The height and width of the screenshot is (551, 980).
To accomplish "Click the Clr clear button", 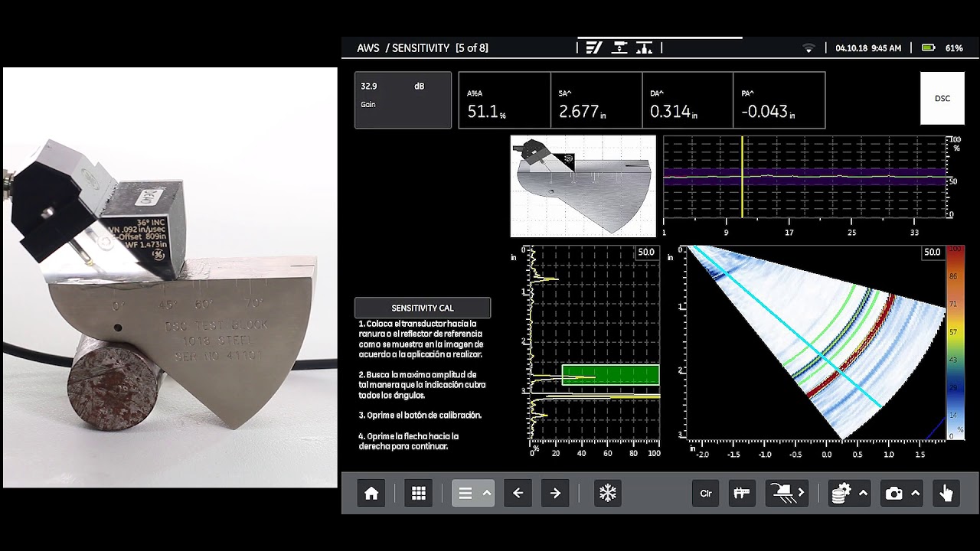I will (706, 494).
